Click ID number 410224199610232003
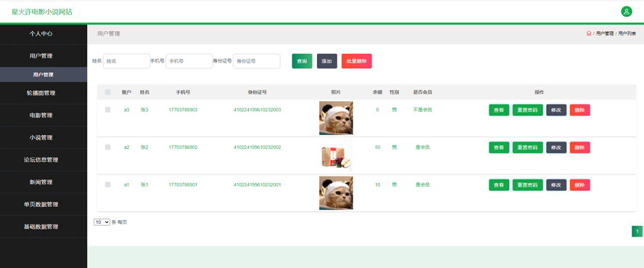The width and height of the screenshot is (644, 268). click(257, 110)
